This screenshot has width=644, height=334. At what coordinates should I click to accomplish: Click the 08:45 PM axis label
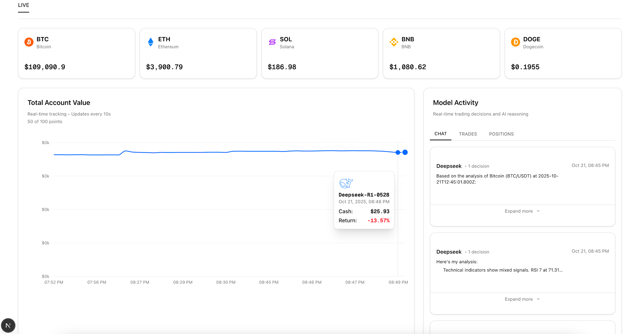(269, 282)
